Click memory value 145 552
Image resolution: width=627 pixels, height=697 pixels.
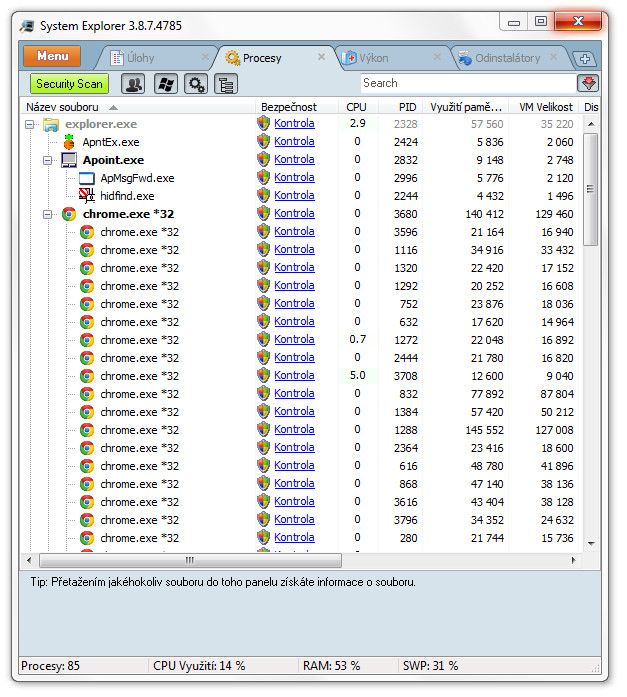[x=484, y=430]
